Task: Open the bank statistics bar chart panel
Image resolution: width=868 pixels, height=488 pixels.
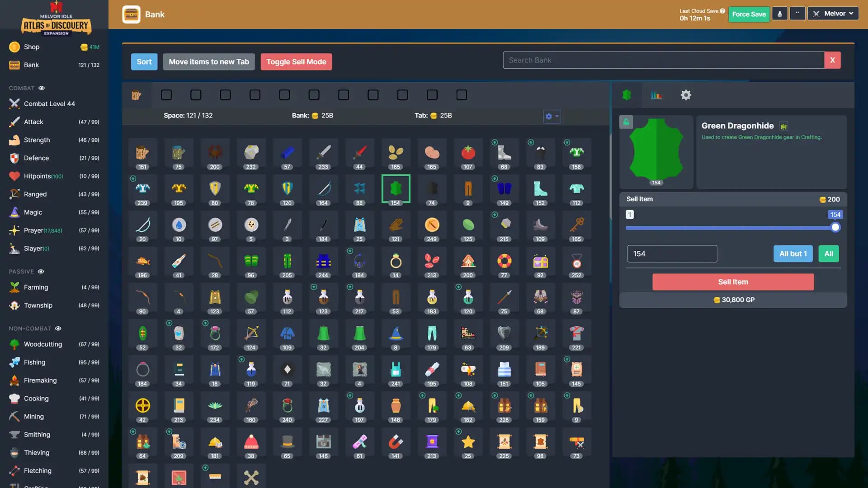Action: 656,95
